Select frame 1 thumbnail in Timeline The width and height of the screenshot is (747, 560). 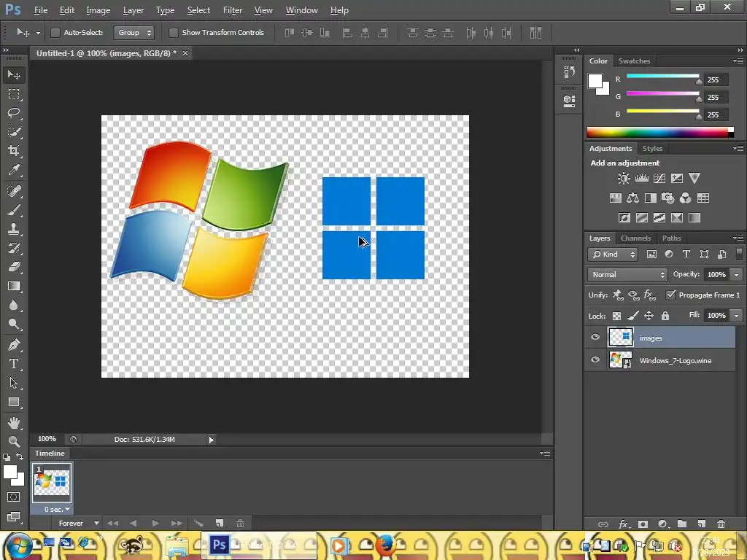click(52, 483)
